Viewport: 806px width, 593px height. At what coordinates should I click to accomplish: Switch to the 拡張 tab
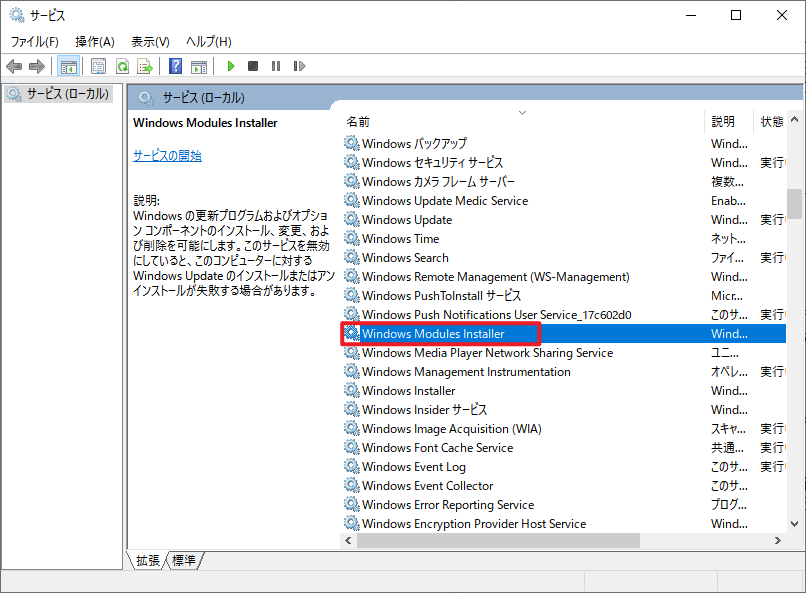[x=148, y=560]
